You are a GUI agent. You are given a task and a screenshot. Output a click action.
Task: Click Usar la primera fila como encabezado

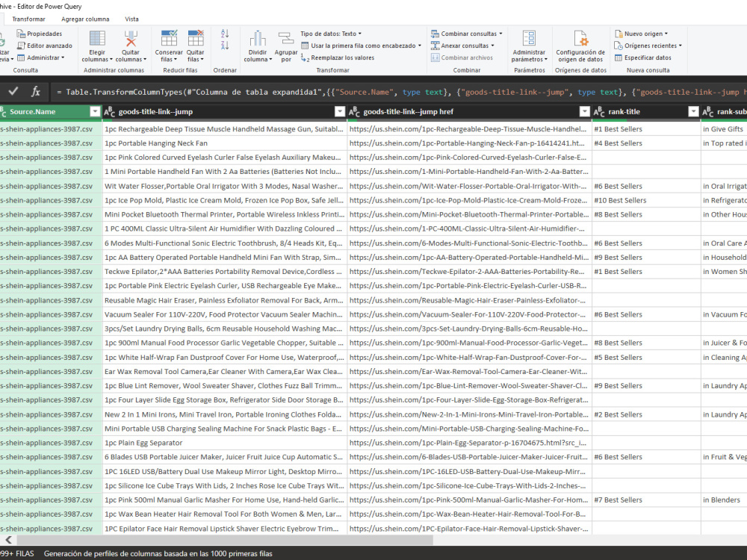pos(359,46)
